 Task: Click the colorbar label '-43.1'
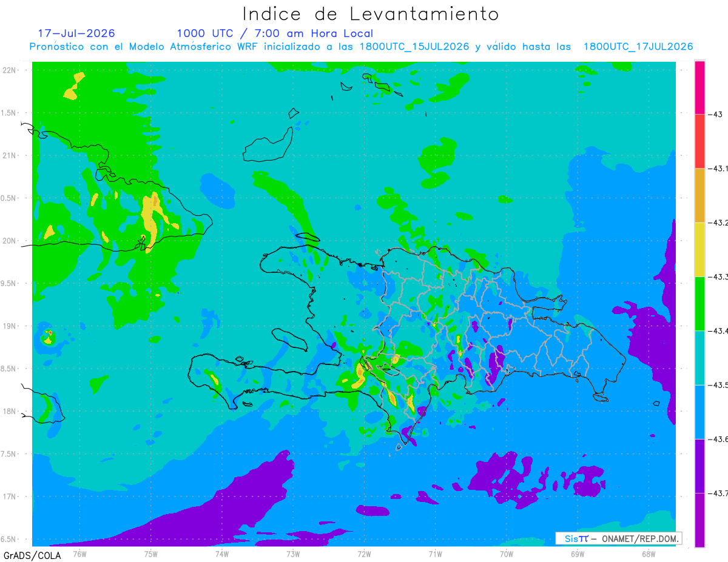(x=718, y=169)
